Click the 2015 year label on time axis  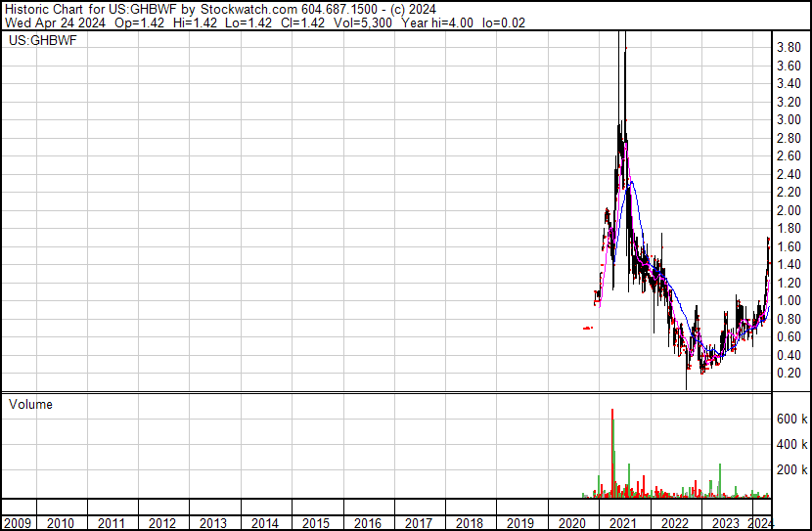pyautogui.click(x=316, y=522)
